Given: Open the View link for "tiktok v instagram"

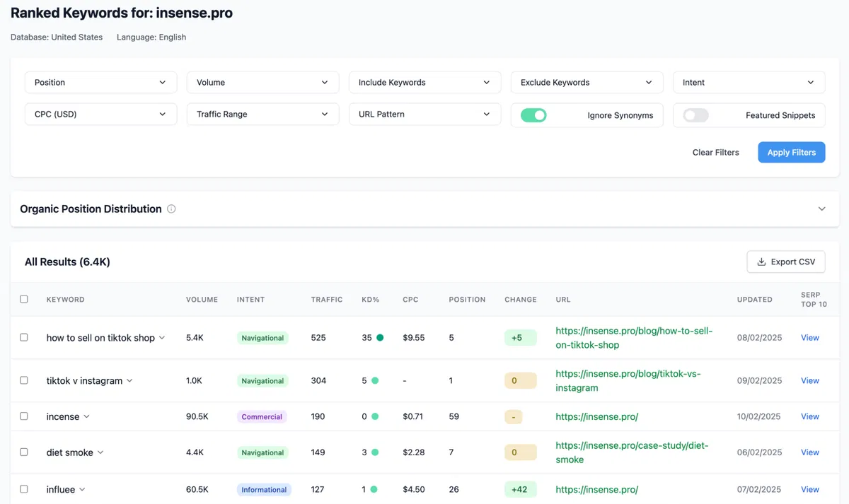Looking at the screenshot, I should click(809, 380).
